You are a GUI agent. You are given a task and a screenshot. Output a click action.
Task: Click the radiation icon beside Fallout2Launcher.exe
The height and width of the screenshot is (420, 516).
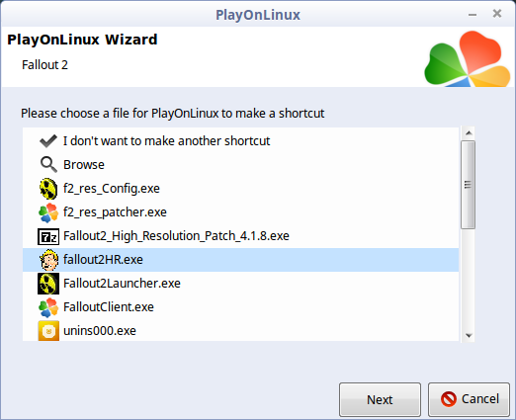tap(48, 284)
